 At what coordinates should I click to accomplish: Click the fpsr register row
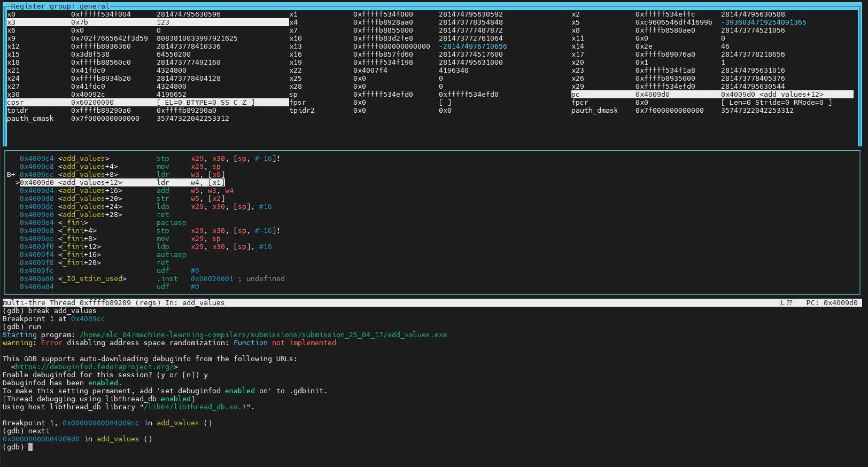tap(370, 103)
